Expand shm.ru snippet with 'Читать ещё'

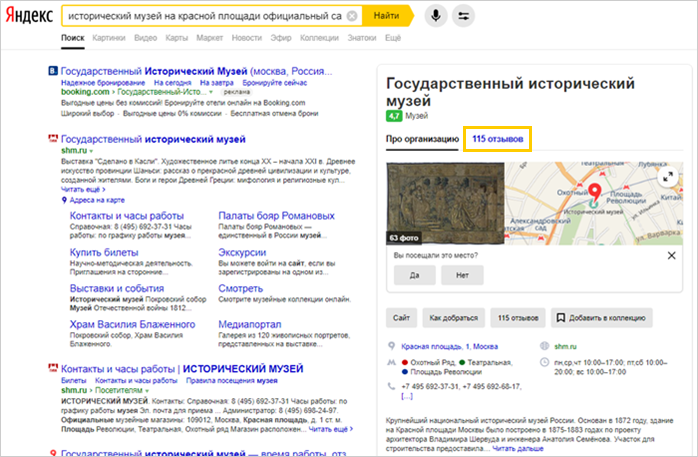[x=82, y=187]
